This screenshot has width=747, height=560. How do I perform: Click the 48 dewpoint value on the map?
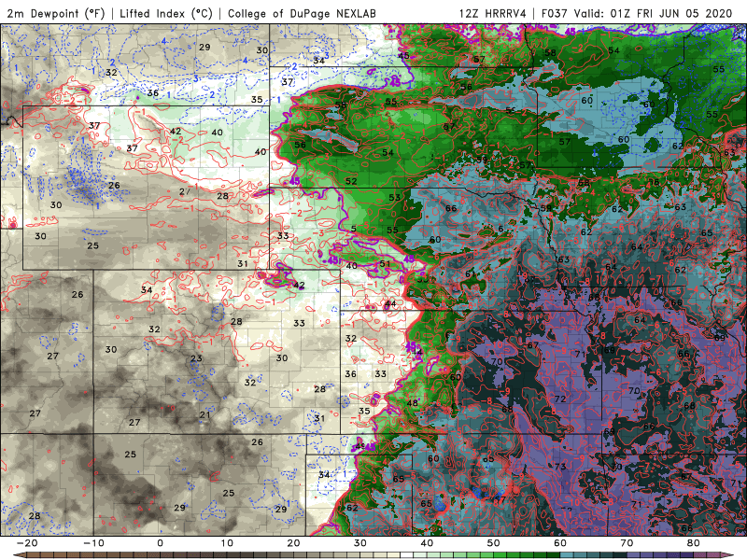point(412,403)
